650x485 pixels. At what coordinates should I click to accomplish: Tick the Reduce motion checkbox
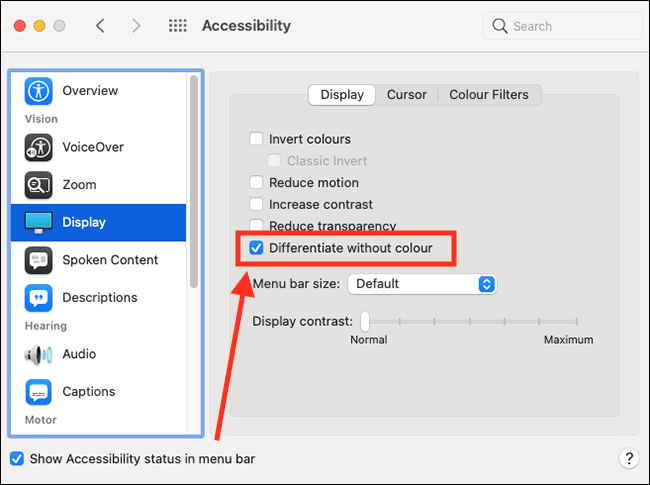(256, 182)
